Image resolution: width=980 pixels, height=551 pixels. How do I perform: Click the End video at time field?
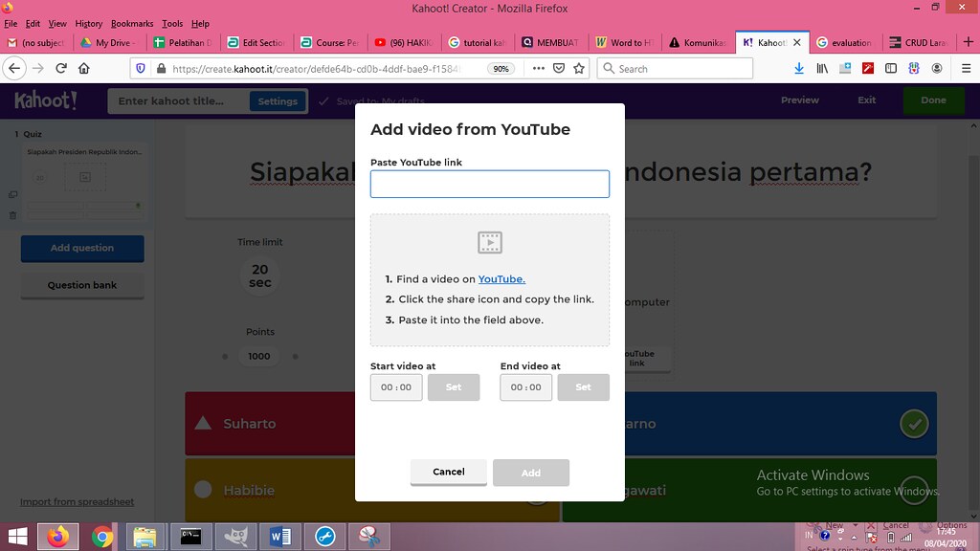[x=525, y=387]
